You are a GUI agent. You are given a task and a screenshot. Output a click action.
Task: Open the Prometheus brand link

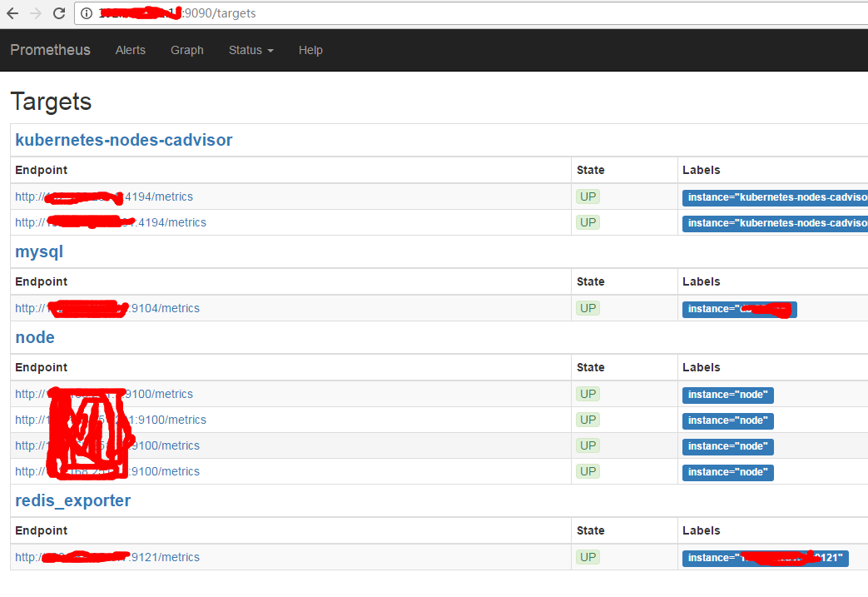(51, 50)
